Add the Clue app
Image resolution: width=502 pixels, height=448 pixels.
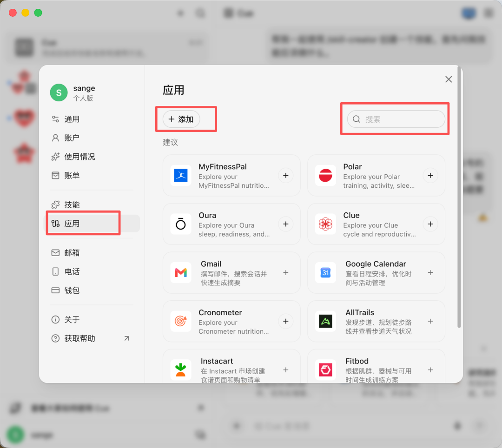coord(430,224)
